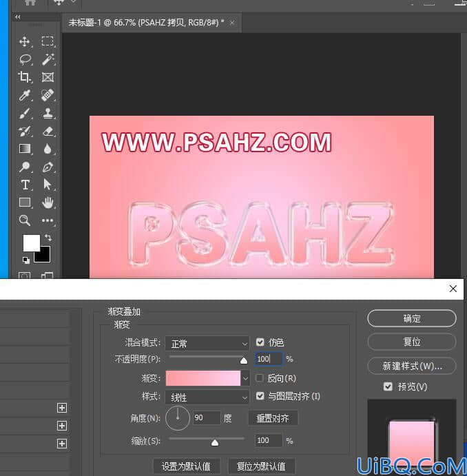Click the 不透明度 opacity slider handle
Image resolution: width=467 pixels, height=476 pixels.
pyautogui.click(x=244, y=361)
